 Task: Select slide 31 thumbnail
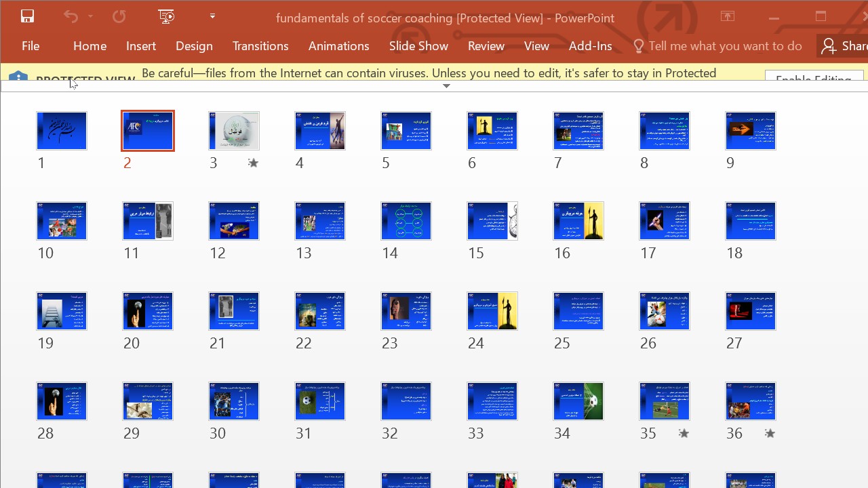[x=320, y=401]
